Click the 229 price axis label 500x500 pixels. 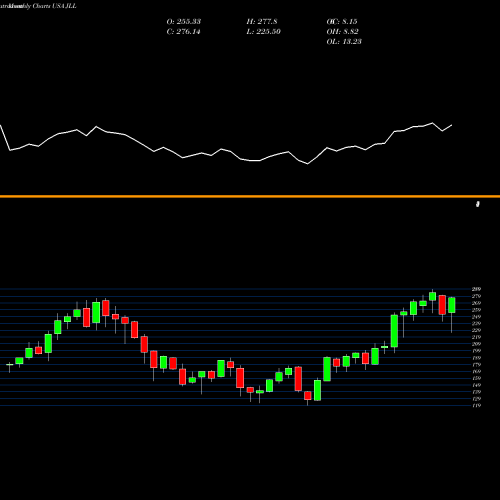(x=476, y=330)
